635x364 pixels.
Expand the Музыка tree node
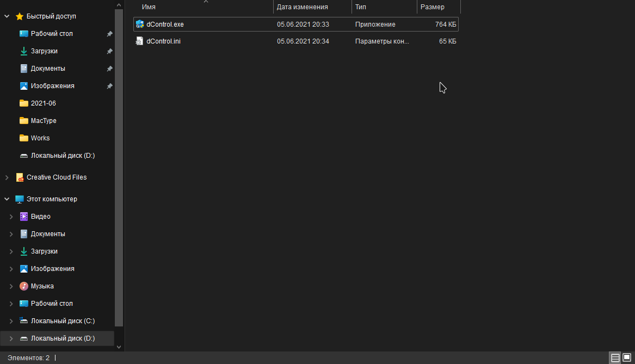click(x=11, y=286)
